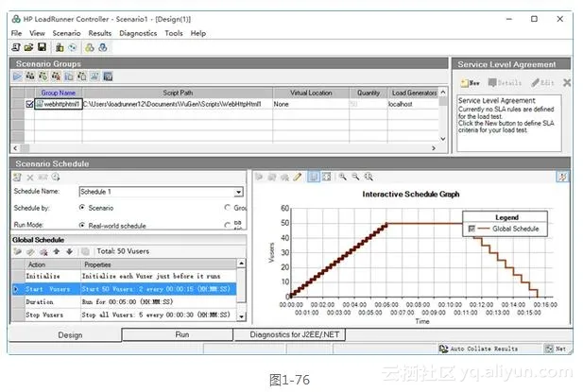Click the blue cloud toolbar icon next to Analysis
The width and height of the screenshot is (583, 392).
[103, 47]
